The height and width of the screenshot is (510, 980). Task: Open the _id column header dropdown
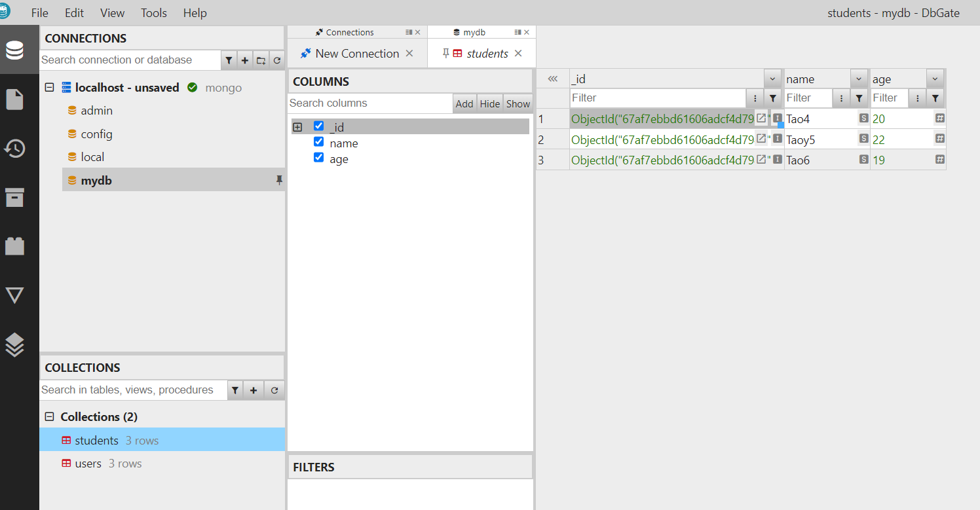click(x=773, y=79)
